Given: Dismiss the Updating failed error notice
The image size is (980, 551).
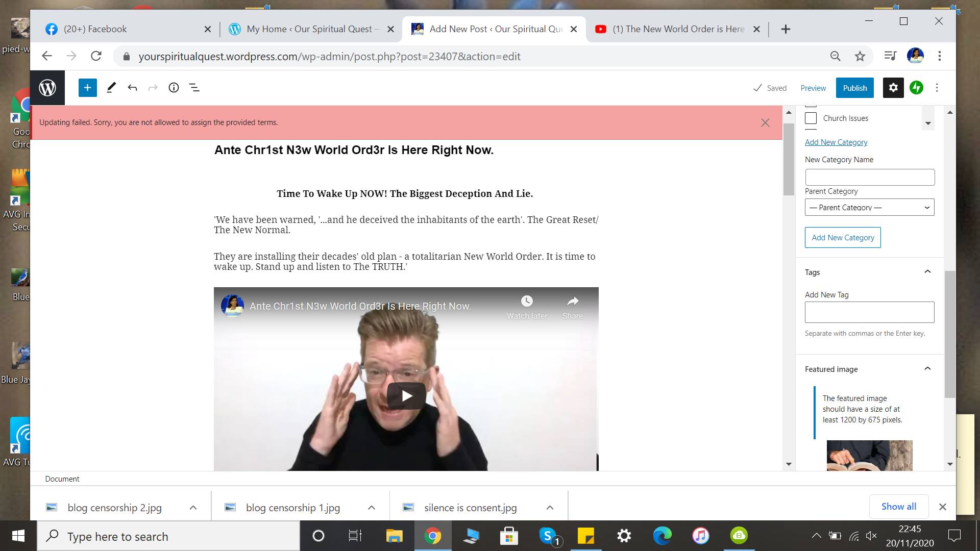Looking at the screenshot, I should point(765,122).
